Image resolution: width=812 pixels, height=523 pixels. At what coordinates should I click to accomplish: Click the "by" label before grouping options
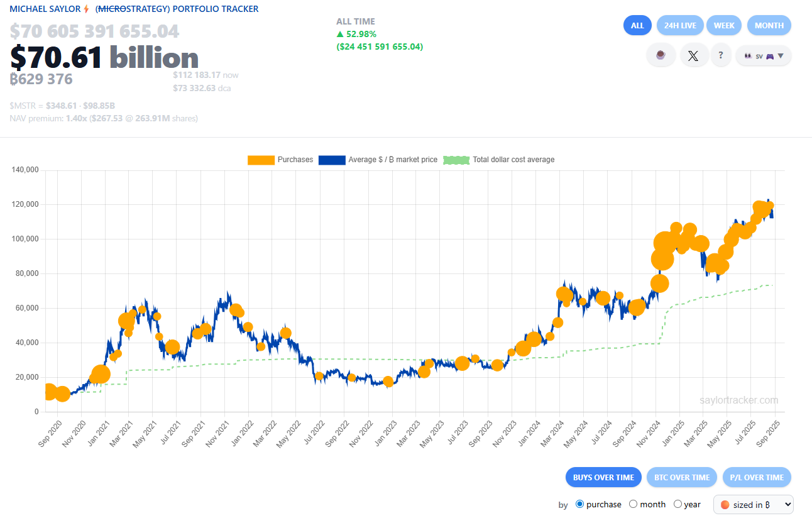click(563, 505)
